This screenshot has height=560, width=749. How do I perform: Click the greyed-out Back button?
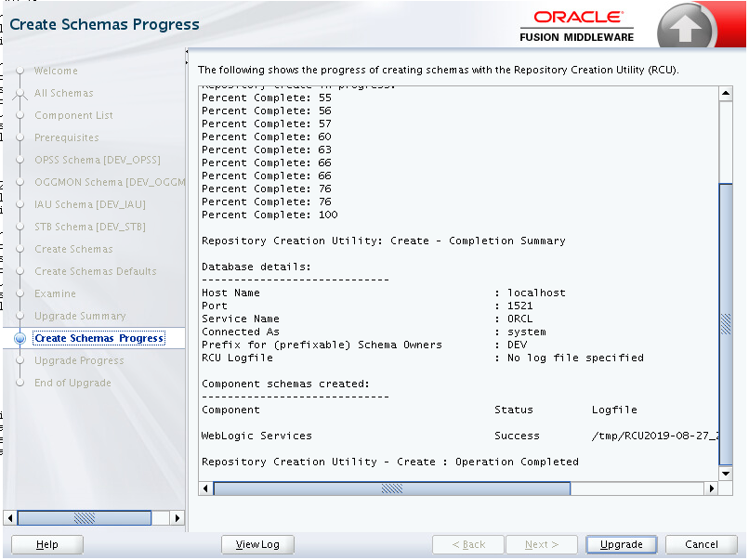[468, 544]
